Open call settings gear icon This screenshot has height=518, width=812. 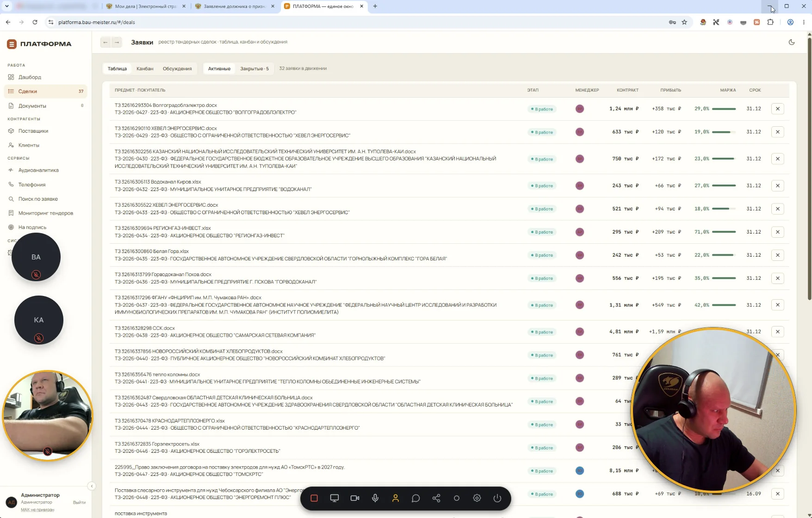pyautogui.click(x=477, y=498)
